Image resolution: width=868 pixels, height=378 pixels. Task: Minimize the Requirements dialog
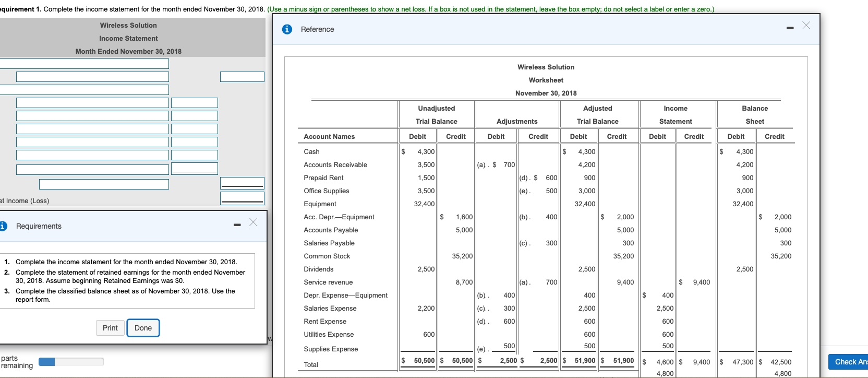tap(237, 225)
